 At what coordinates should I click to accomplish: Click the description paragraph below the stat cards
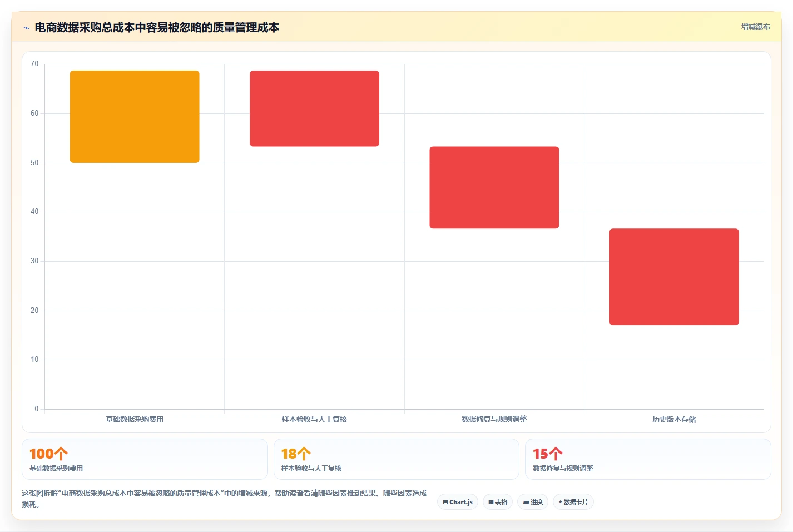[x=224, y=499]
